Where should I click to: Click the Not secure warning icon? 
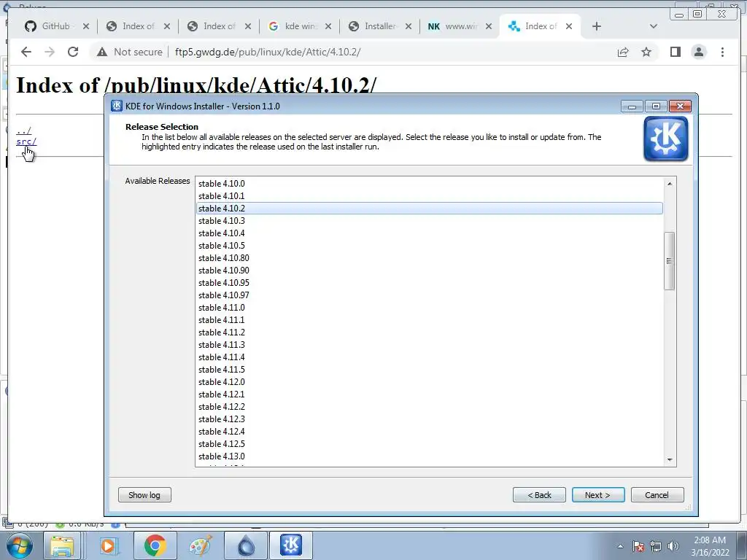point(102,52)
